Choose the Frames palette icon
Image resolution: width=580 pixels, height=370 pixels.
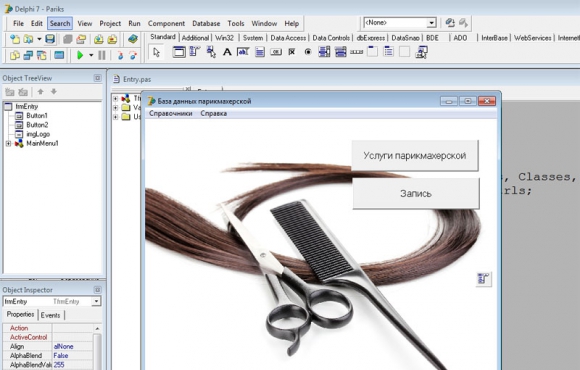pos(179,52)
